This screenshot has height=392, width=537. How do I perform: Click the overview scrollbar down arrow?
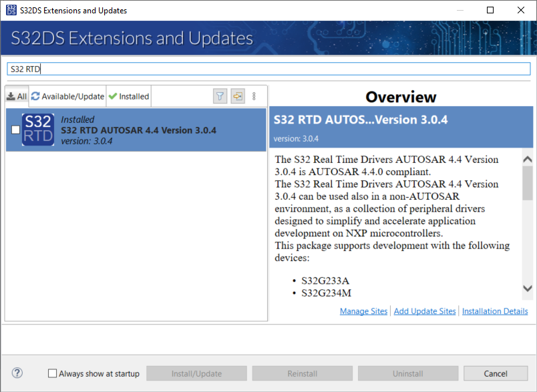[528, 288]
